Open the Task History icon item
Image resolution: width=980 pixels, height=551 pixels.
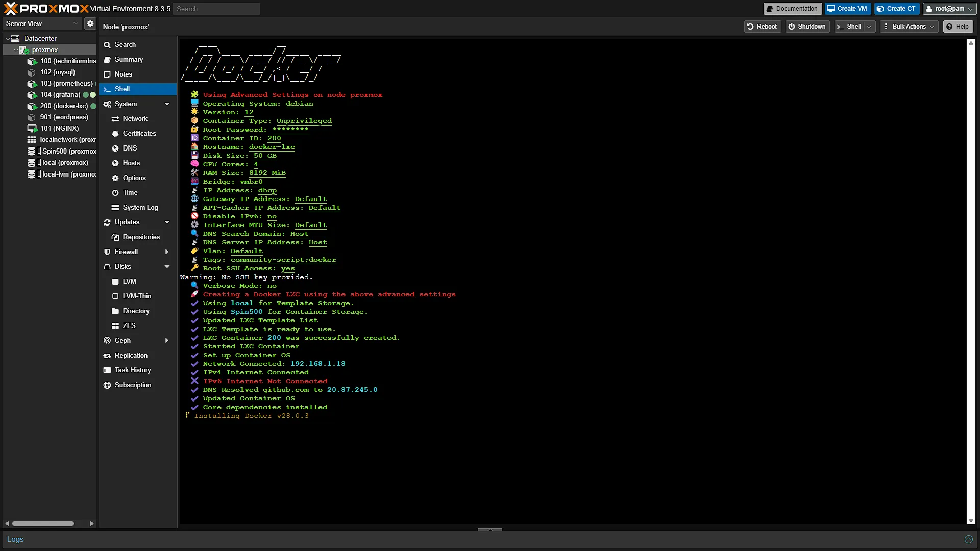coord(107,370)
